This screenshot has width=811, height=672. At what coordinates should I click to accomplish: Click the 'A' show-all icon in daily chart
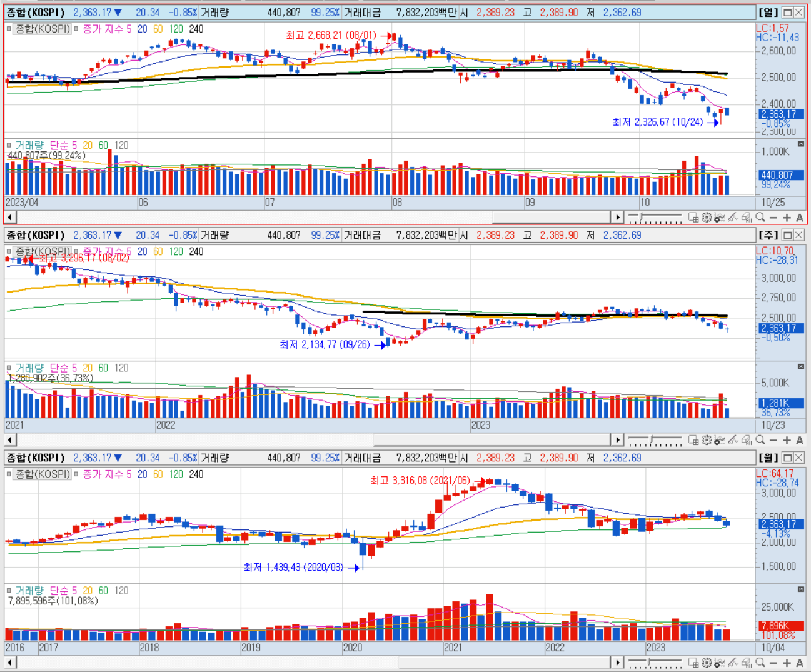tap(800, 218)
